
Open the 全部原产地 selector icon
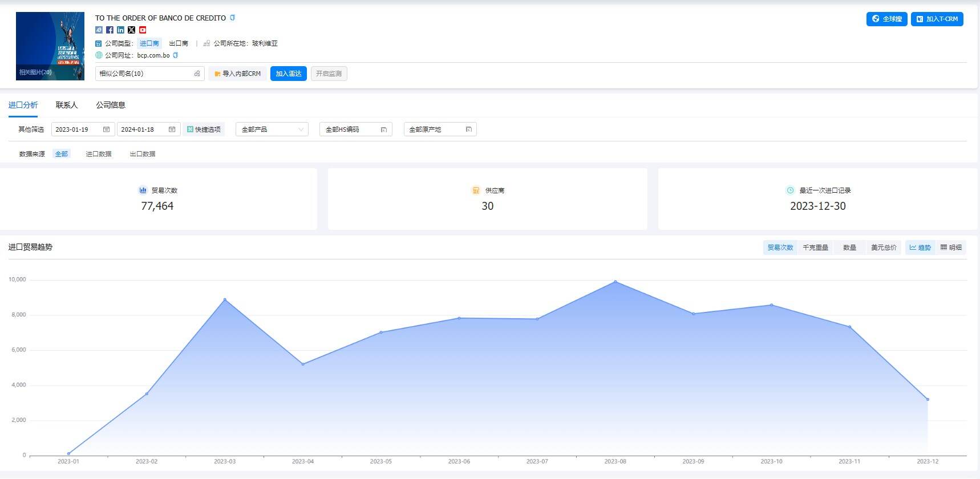click(x=468, y=129)
